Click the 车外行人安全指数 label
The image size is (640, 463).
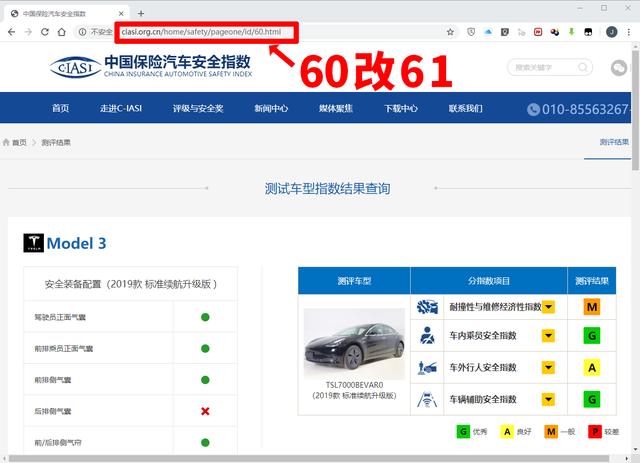483,367
